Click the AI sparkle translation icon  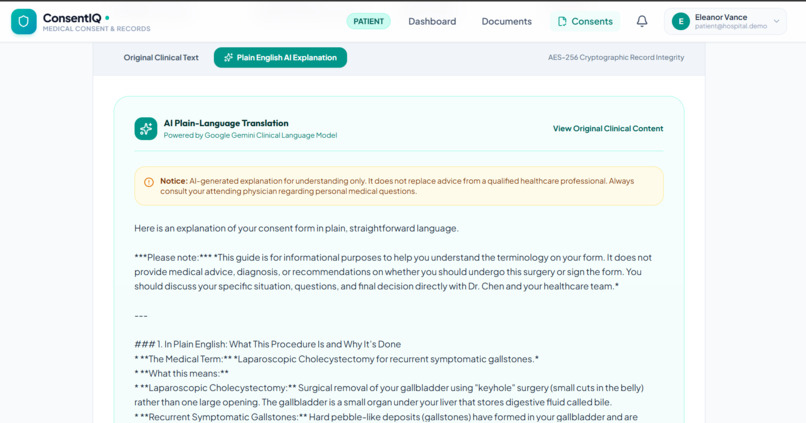point(146,128)
